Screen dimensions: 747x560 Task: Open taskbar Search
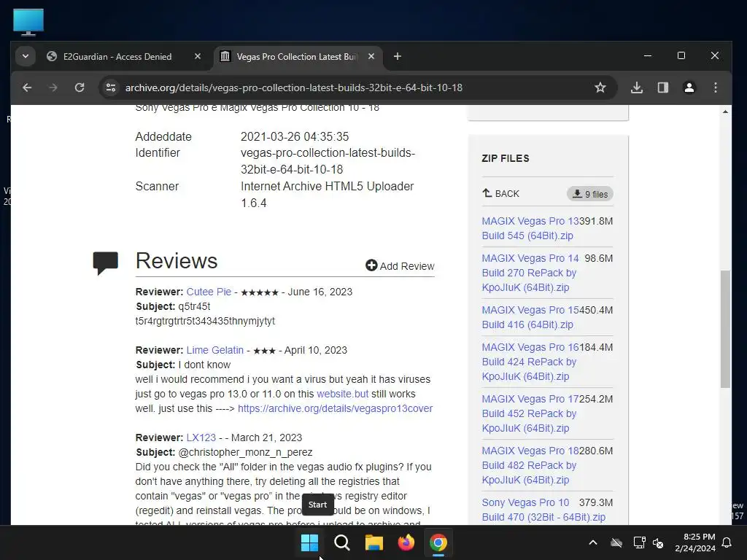[x=341, y=542]
